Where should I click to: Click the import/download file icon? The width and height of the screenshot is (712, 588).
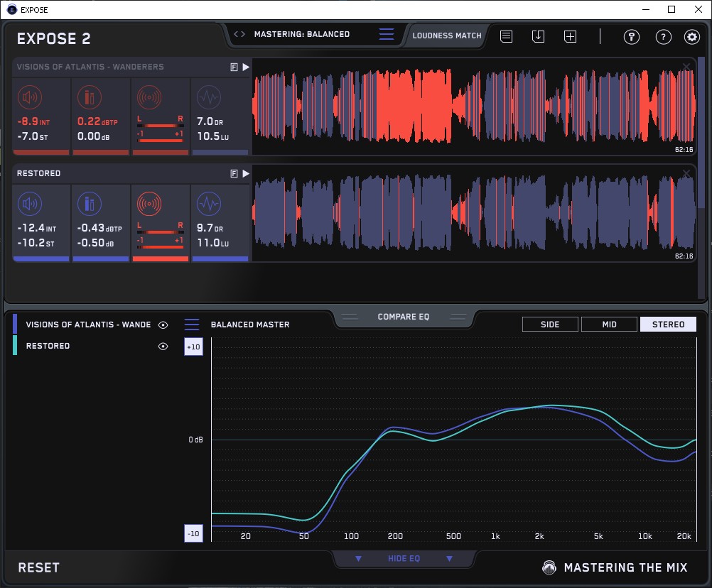pyautogui.click(x=538, y=36)
